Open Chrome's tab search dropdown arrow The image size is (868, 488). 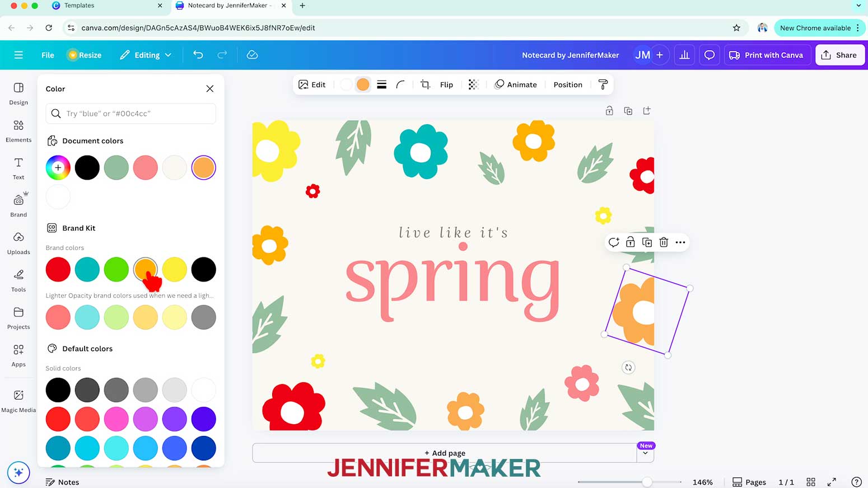pos(858,6)
